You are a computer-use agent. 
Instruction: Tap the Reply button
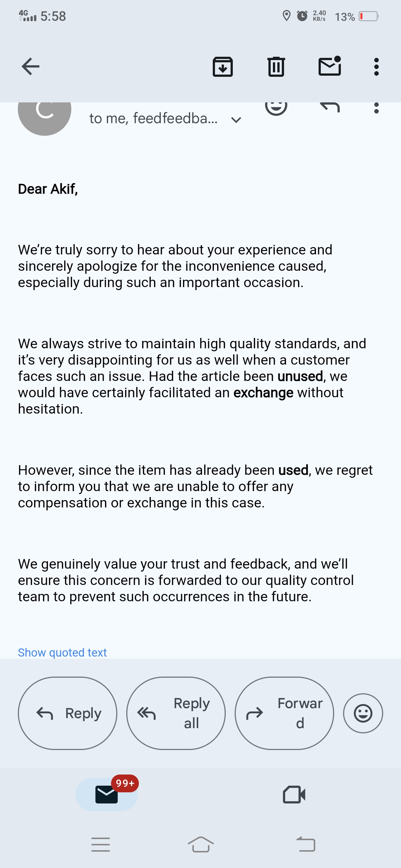click(x=68, y=713)
